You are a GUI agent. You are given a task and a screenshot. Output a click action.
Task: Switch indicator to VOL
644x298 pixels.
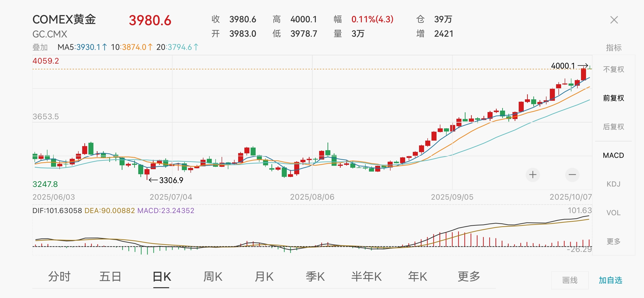point(613,213)
